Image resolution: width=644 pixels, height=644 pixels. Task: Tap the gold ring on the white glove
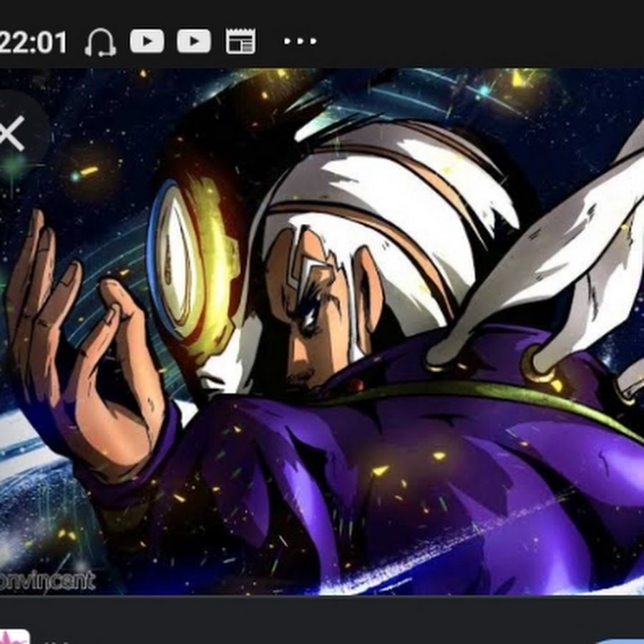click(x=535, y=365)
